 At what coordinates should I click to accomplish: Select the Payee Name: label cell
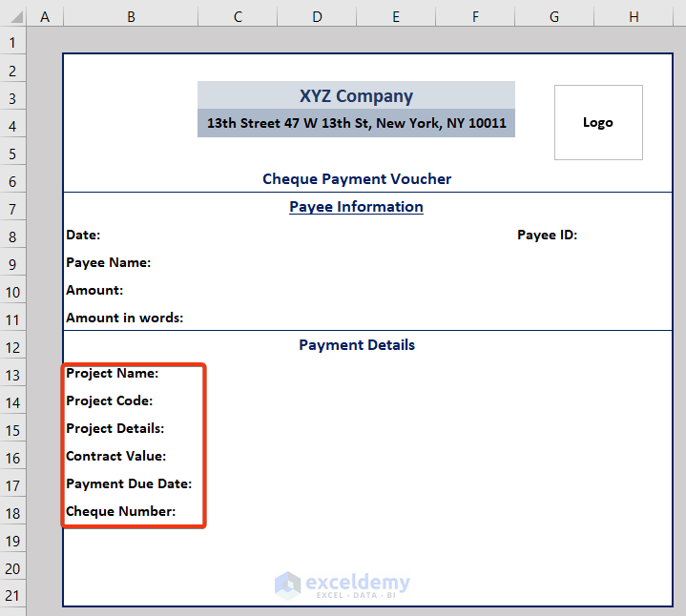point(131,262)
